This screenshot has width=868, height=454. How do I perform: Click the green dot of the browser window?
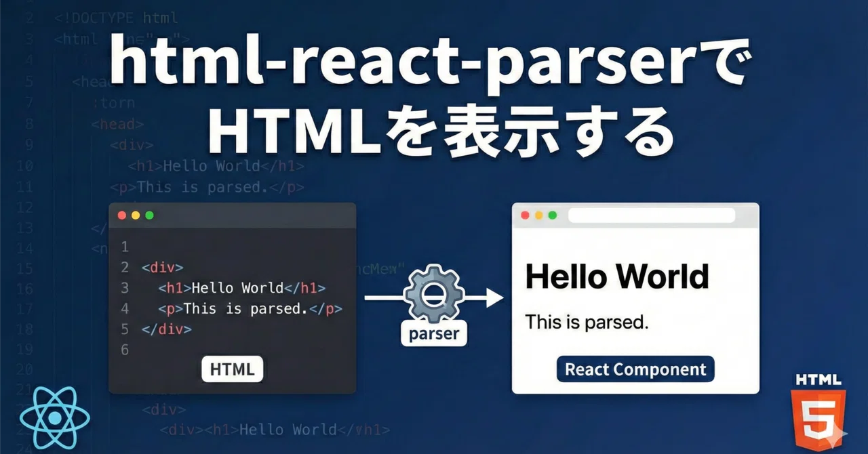(x=553, y=215)
